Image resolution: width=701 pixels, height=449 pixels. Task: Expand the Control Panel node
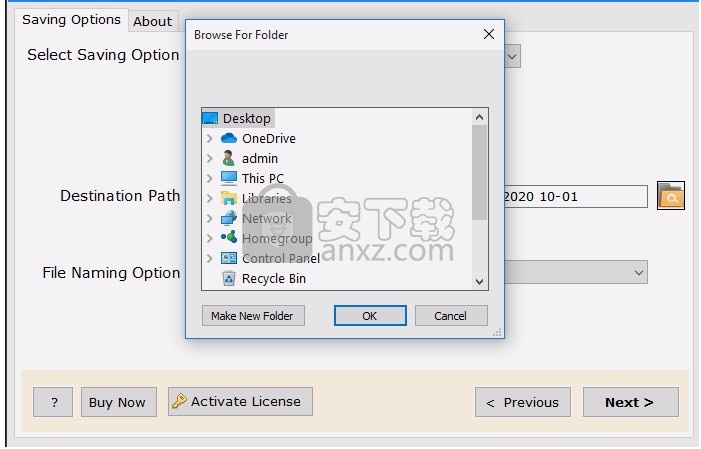209,258
